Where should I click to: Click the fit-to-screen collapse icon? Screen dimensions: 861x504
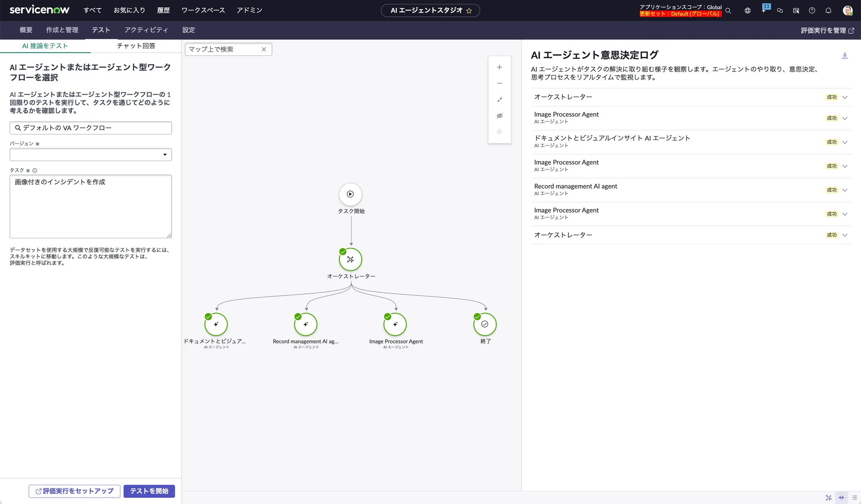pos(499,100)
